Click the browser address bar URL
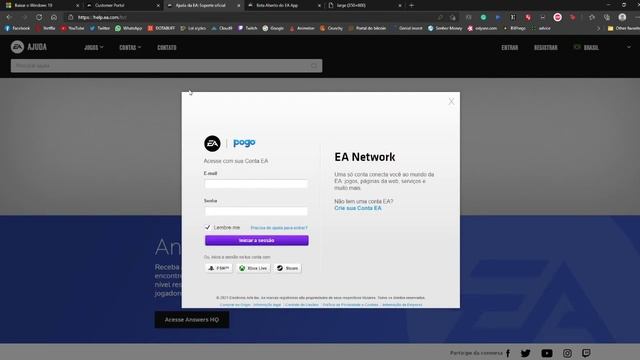The width and height of the screenshot is (640, 360). pyautogui.click(x=102, y=17)
